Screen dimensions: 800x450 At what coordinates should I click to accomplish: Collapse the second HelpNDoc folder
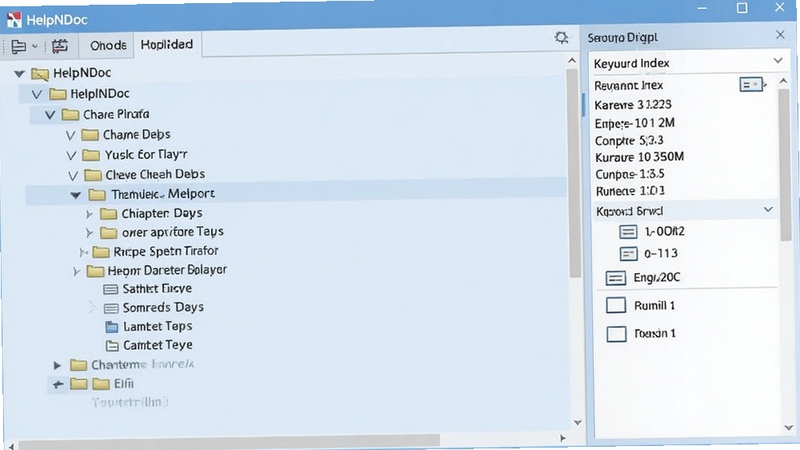(37, 94)
